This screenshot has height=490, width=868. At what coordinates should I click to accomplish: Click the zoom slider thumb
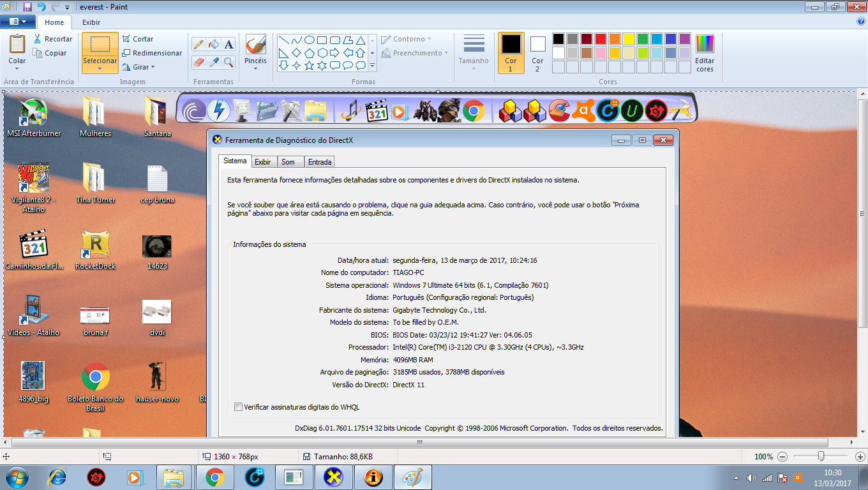(821, 456)
